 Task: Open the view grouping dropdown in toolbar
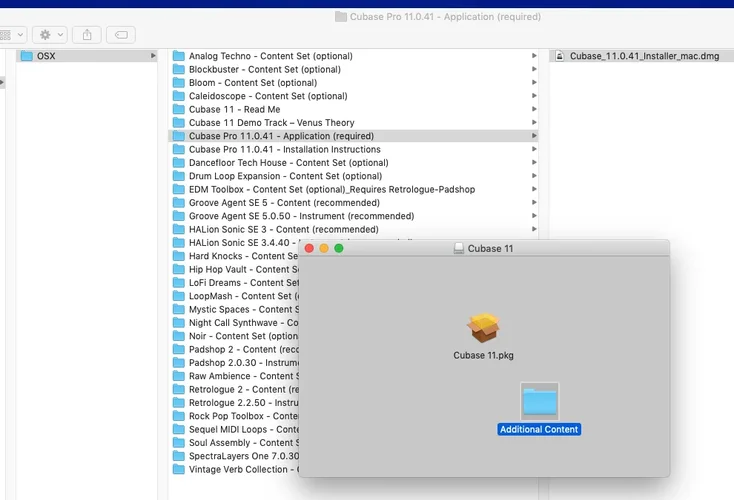click(11, 35)
